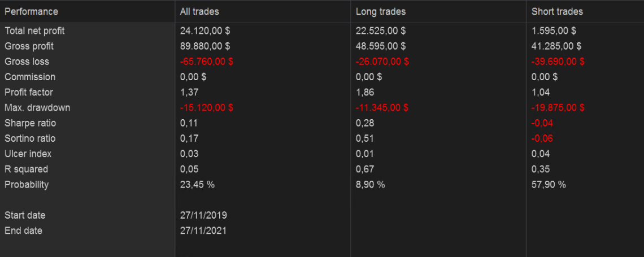Select the Start date value 27/11/2019

tap(203, 215)
